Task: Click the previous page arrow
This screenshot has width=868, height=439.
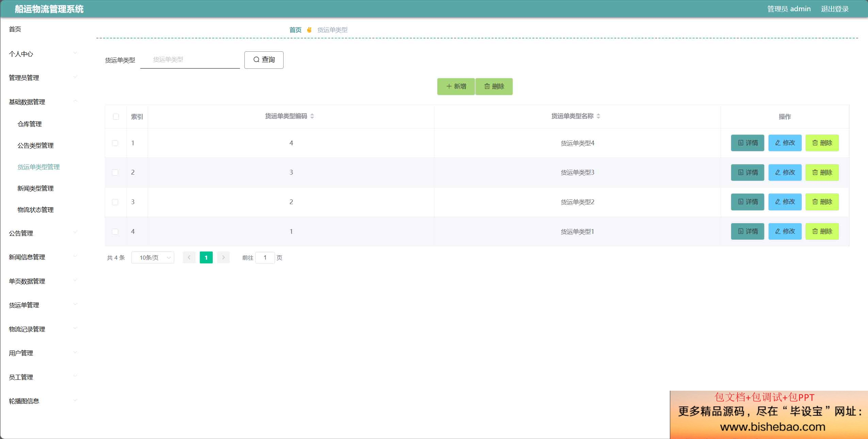Action: [189, 258]
